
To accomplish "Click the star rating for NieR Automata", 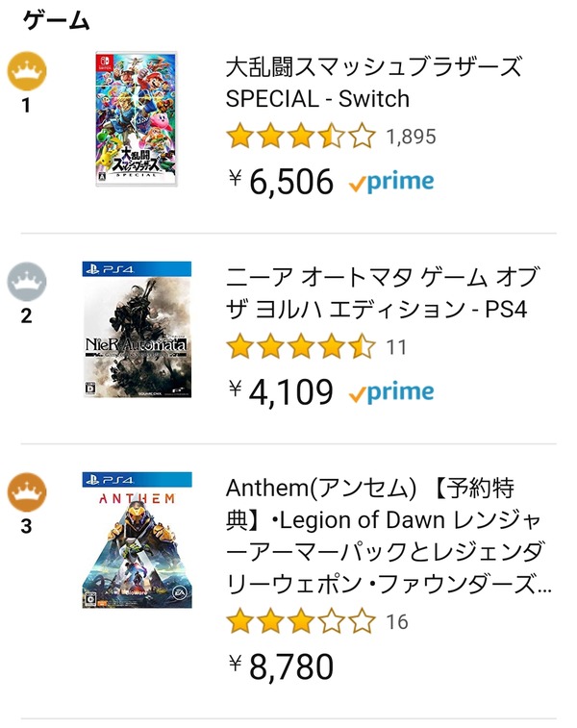I will (x=301, y=347).
